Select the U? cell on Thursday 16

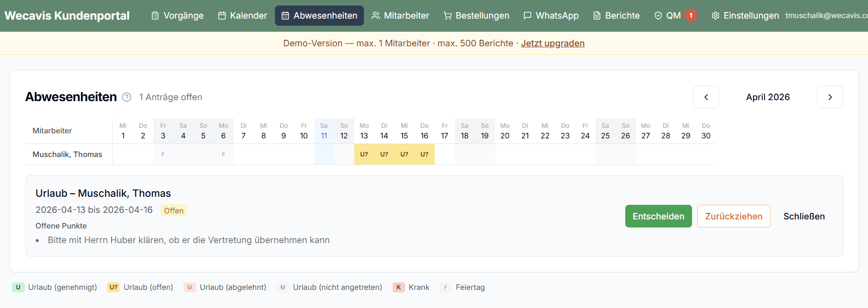pyautogui.click(x=424, y=155)
